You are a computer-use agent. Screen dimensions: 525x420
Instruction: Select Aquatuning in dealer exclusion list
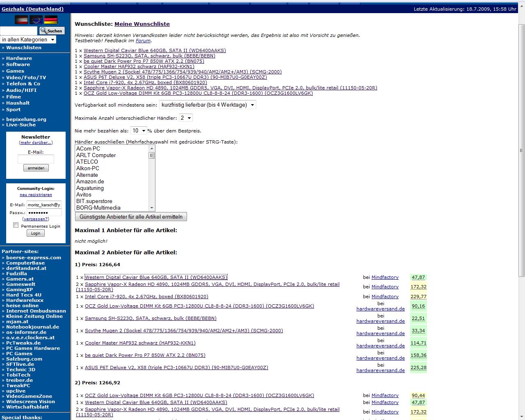pos(112,188)
